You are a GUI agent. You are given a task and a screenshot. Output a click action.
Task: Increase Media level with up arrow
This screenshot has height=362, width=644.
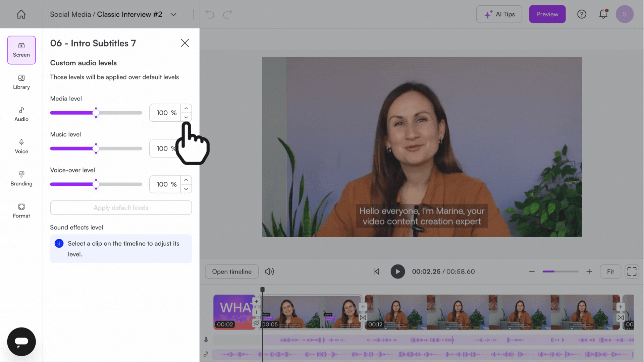[x=186, y=109]
